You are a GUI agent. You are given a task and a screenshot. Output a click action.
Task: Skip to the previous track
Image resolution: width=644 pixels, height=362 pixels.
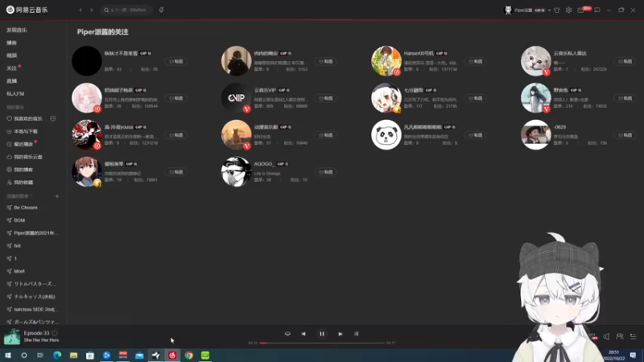click(303, 334)
